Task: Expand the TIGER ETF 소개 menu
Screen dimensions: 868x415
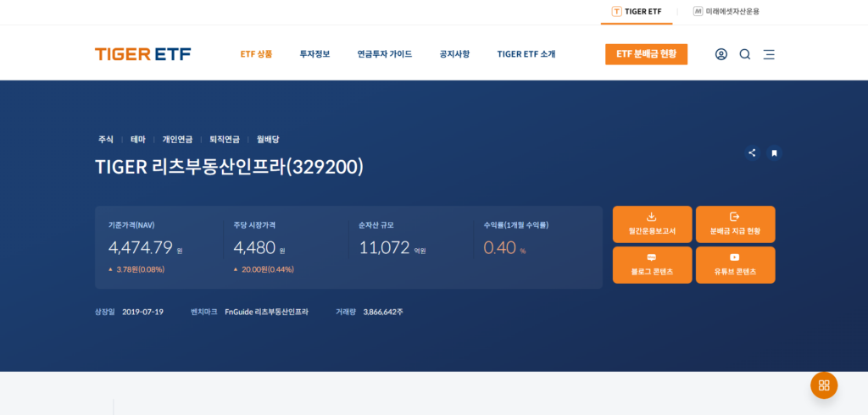Action: tap(526, 54)
